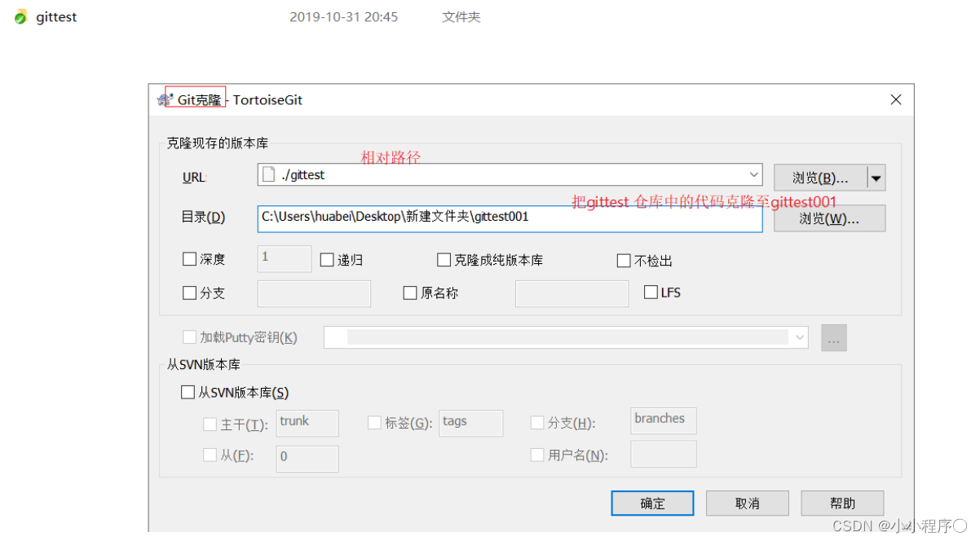Toggle the 原名称 checkbox
980x541 pixels.
pyautogui.click(x=410, y=292)
